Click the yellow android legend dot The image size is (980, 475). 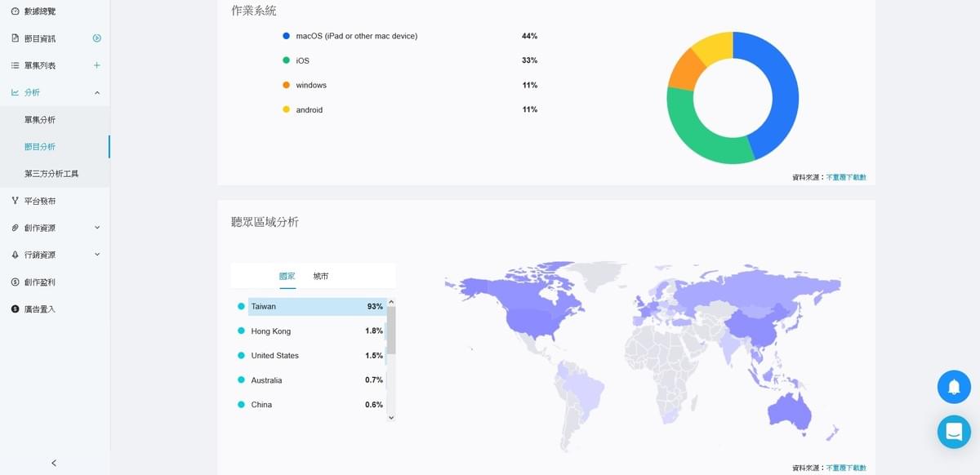click(x=286, y=109)
